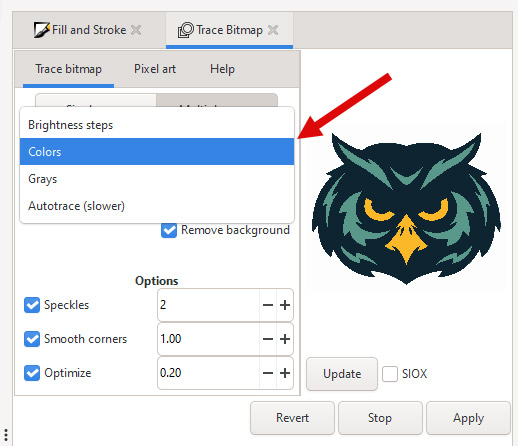The width and height of the screenshot is (518, 446).
Task: Decrease the Optimize value with minus
Action: click(x=268, y=373)
